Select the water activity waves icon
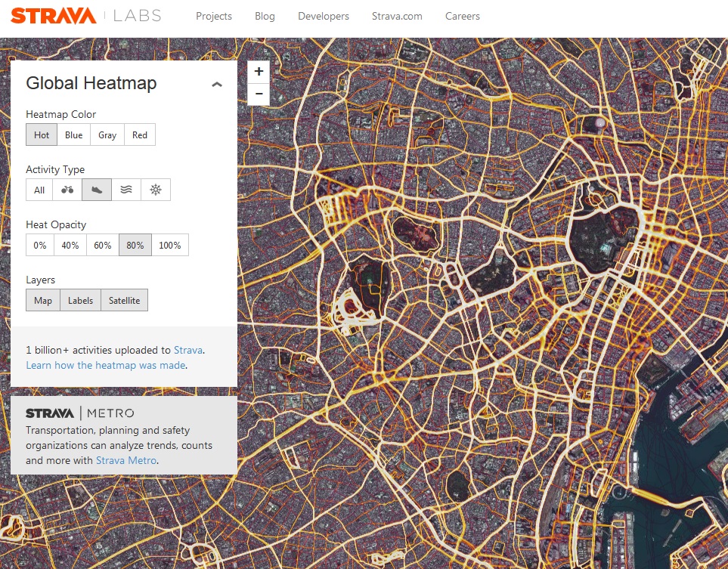The height and width of the screenshot is (569, 728). pyautogui.click(x=125, y=190)
